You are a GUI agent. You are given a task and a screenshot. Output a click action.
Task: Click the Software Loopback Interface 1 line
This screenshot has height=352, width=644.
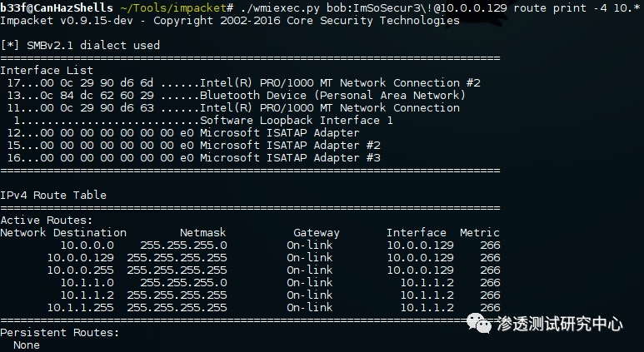[x=296, y=121]
